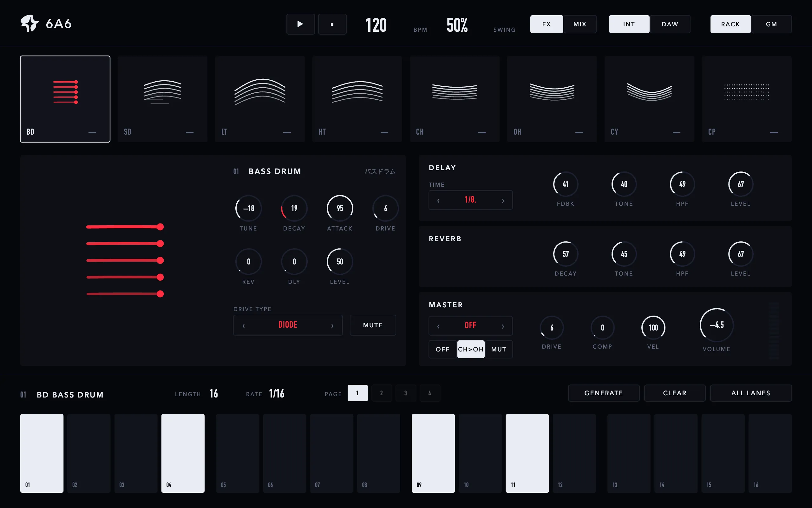The image size is (812, 508).
Task: Select the CP clap pad
Action: point(747,99)
